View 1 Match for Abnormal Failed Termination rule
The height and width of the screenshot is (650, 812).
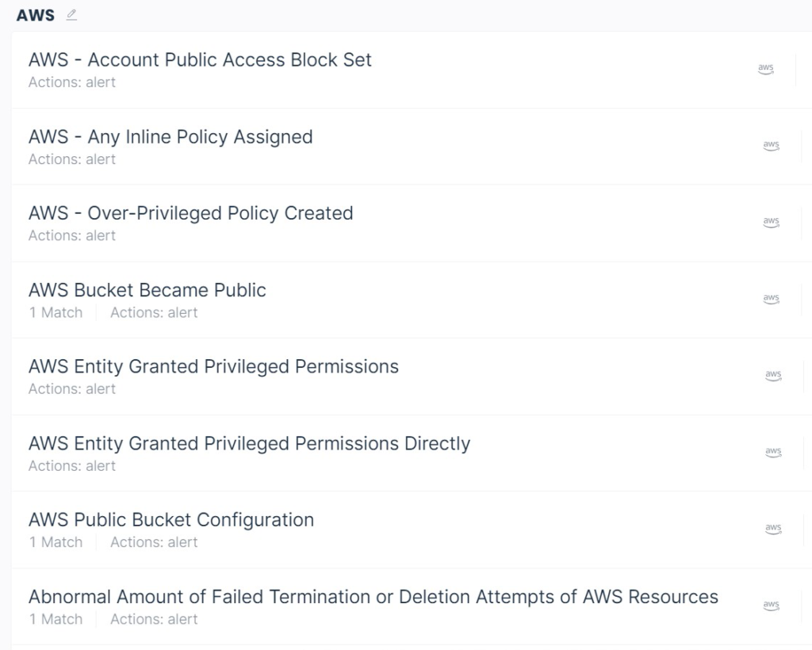(56, 619)
